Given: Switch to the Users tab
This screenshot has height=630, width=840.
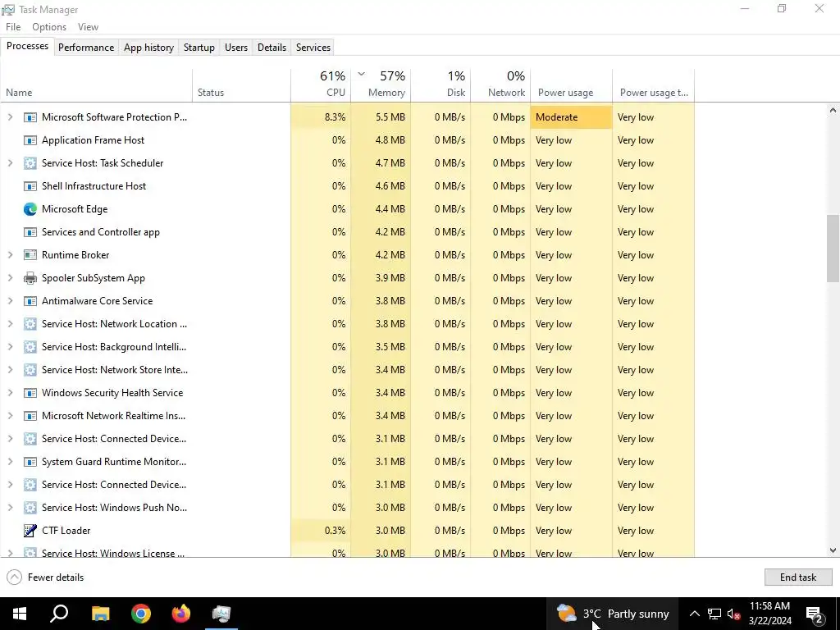Looking at the screenshot, I should coord(236,47).
